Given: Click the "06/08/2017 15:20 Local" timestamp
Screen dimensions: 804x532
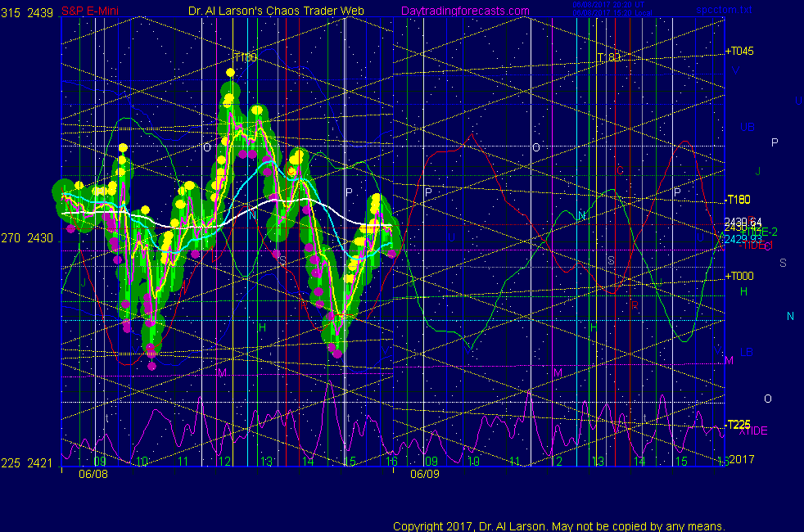Looking at the screenshot, I should 612,13.
